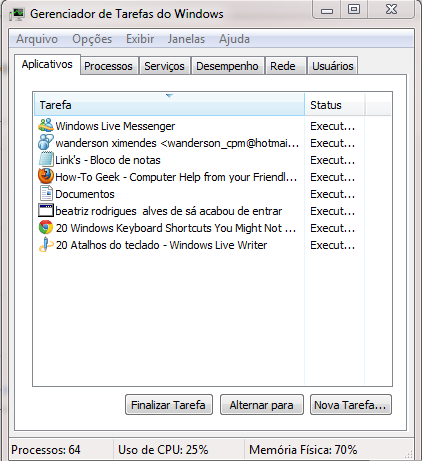Open the Exibir menu
The height and width of the screenshot is (461, 422).
140,39
